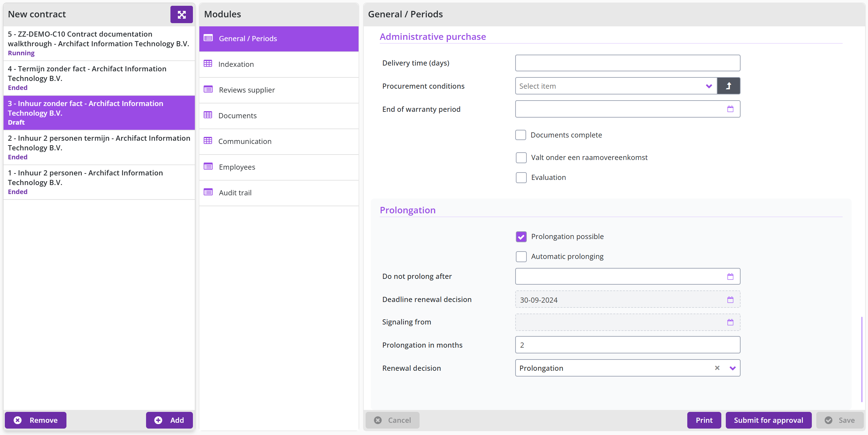Screen dimensions: 868x435
Task: Click the Indexation grid icon
Action: tap(208, 64)
